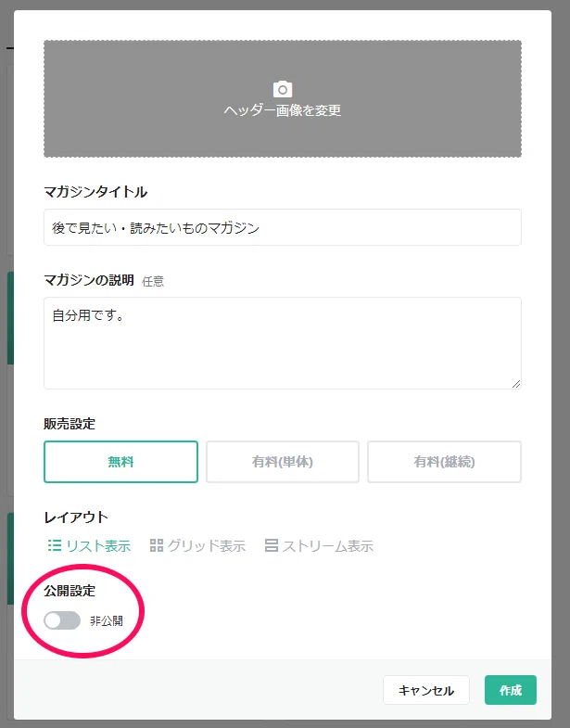The height and width of the screenshot is (728, 570).
Task: Choose ストリーム表示 layout
Action: click(319, 545)
